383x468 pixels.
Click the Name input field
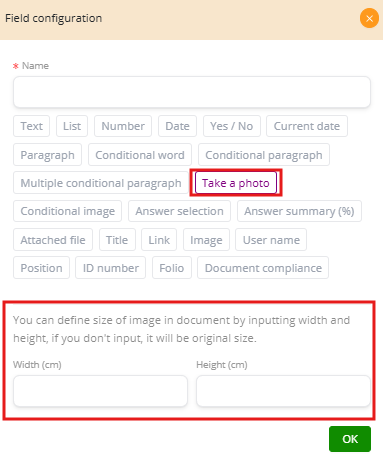192,92
